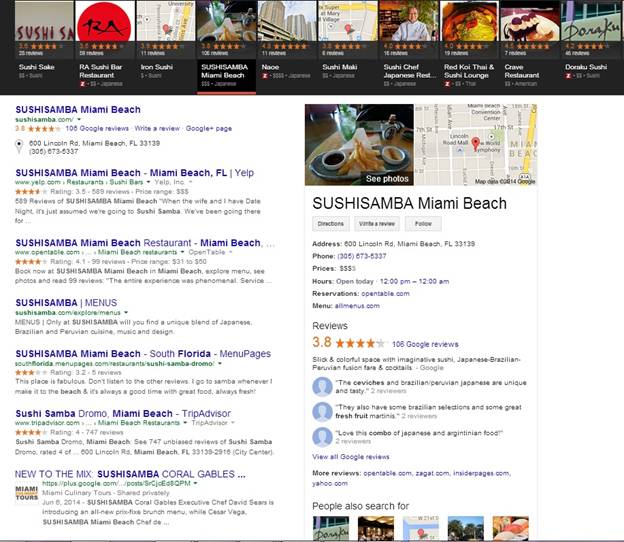Open Google+ page link
Screen dimensions: 624x542
(209, 128)
